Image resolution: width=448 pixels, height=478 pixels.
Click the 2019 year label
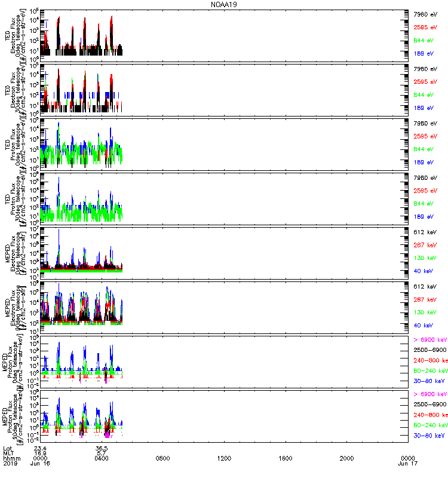point(10,464)
